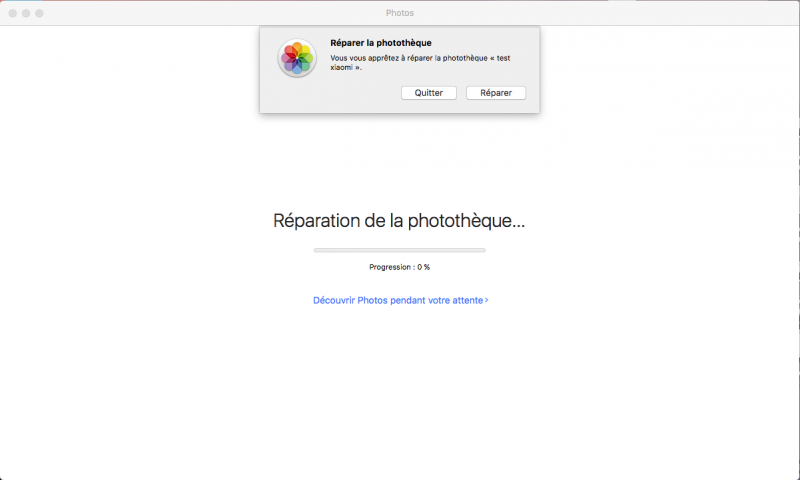Viewport: 800px width, 480px height.
Task: Click the Photos app icon in the dialog
Action: 297,58
